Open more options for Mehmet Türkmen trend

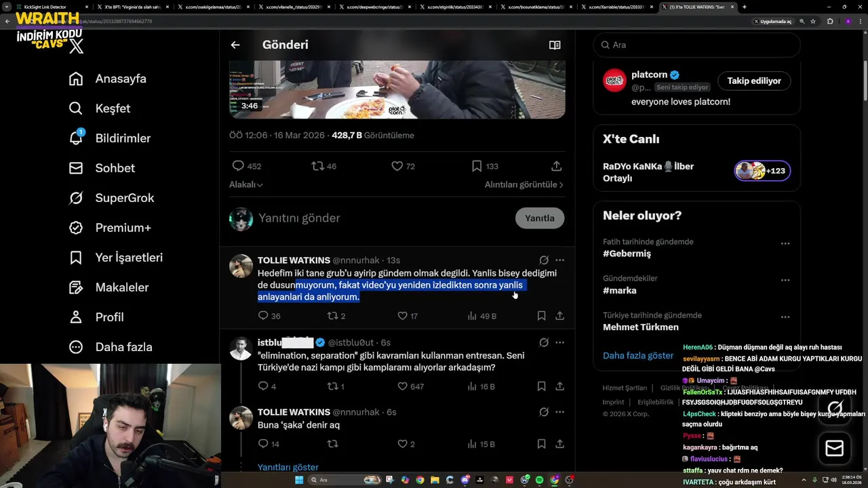pos(785,317)
